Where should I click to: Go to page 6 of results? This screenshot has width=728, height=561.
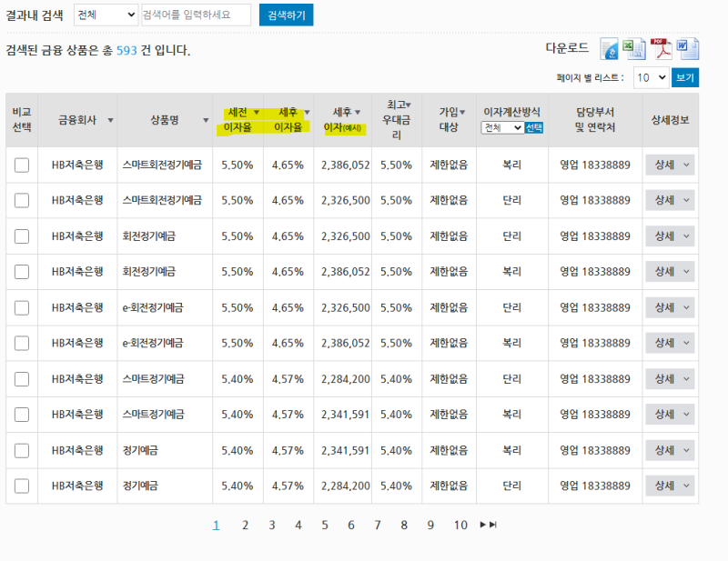point(351,525)
